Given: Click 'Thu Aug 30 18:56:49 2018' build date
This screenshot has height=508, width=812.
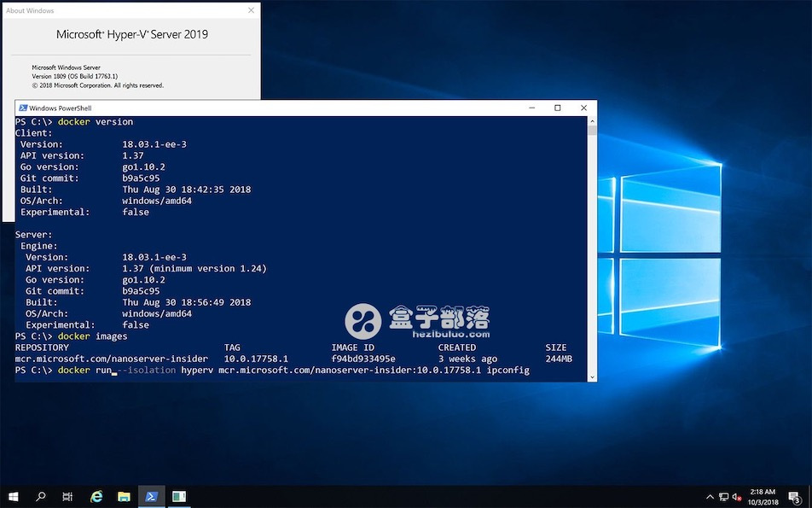Looking at the screenshot, I should 187,302.
